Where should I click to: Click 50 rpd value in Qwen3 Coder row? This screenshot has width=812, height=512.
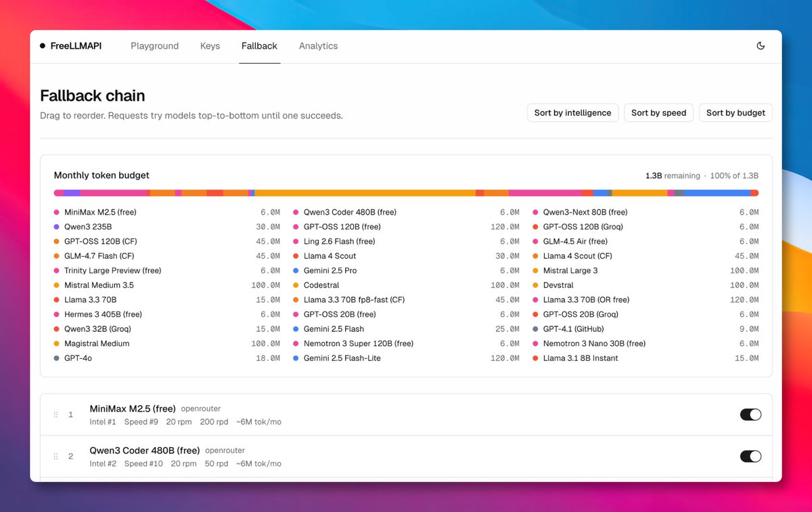pyautogui.click(x=217, y=464)
